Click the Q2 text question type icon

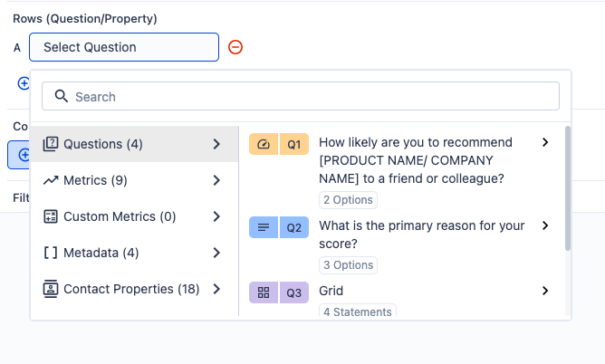click(264, 227)
